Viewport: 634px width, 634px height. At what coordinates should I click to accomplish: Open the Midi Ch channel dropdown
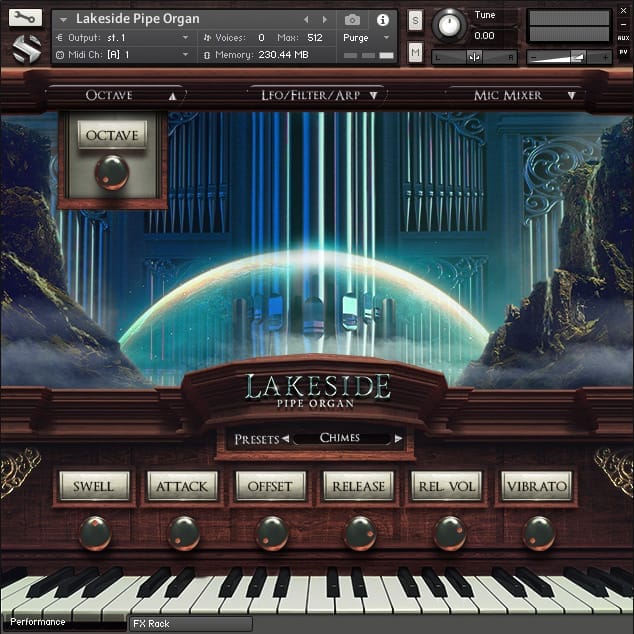pyautogui.click(x=186, y=55)
